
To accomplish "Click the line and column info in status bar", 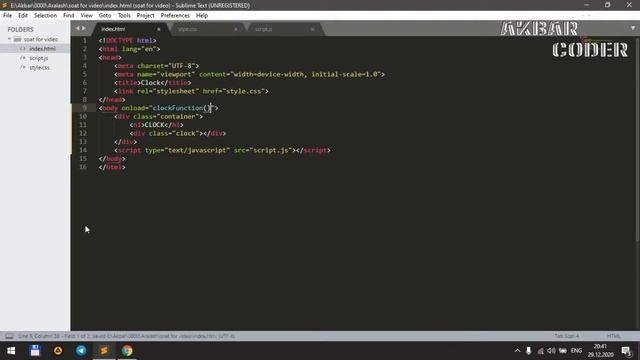I will pyautogui.click(x=39, y=336).
